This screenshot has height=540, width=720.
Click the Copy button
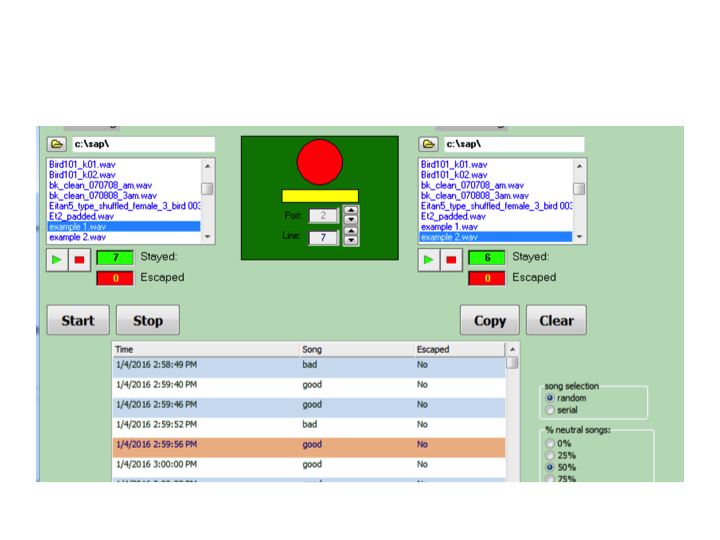(x=489, y=320)
